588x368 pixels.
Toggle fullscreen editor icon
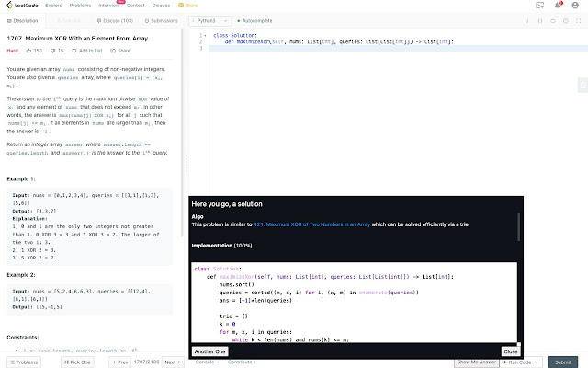(x=579, y=21)
